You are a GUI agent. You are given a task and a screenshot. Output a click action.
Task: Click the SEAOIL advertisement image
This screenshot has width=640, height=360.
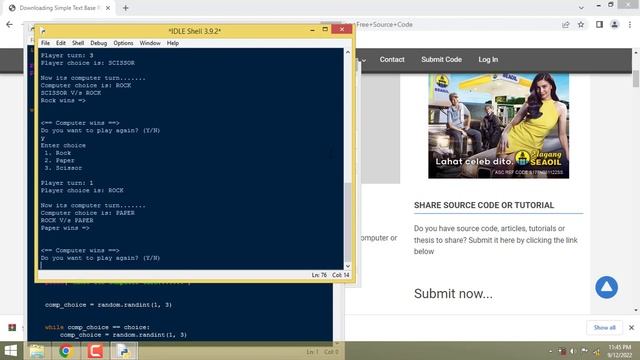click(x=498, y=126)
